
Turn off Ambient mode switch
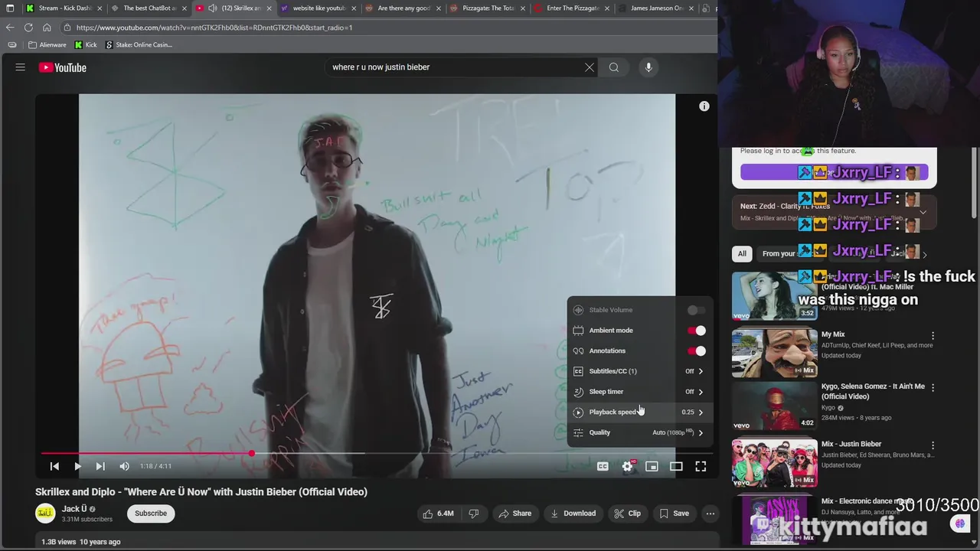697,331
